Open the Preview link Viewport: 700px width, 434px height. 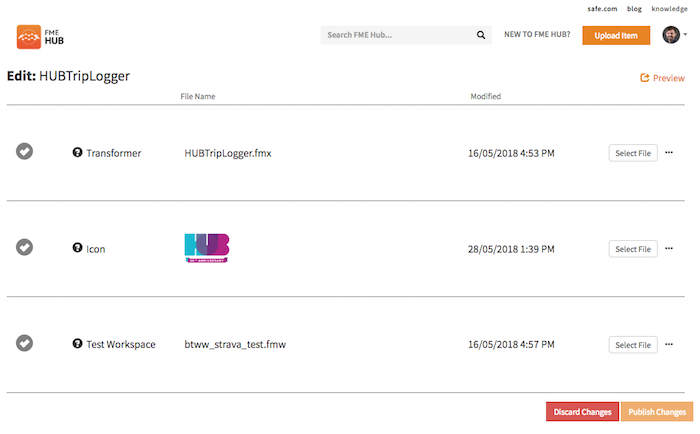pyautogui.click(x=662, y=78)
